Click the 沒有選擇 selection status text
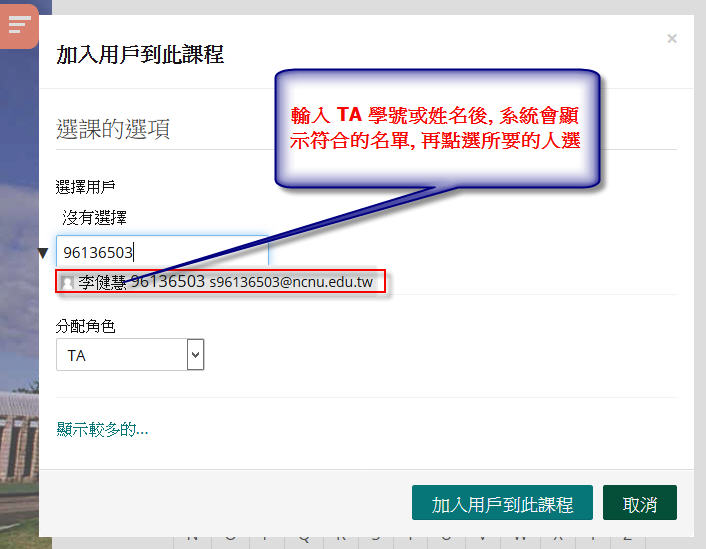Viewport: 706px width, 549px height. 94,217
